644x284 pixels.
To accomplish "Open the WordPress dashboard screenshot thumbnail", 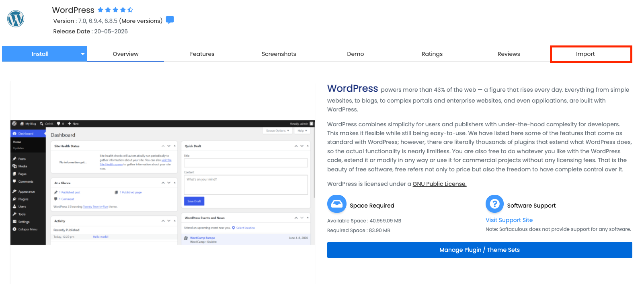I will click(162, 182).
